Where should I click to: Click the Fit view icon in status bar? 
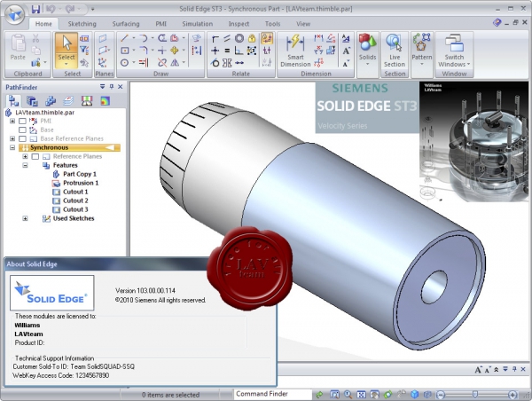362,395
